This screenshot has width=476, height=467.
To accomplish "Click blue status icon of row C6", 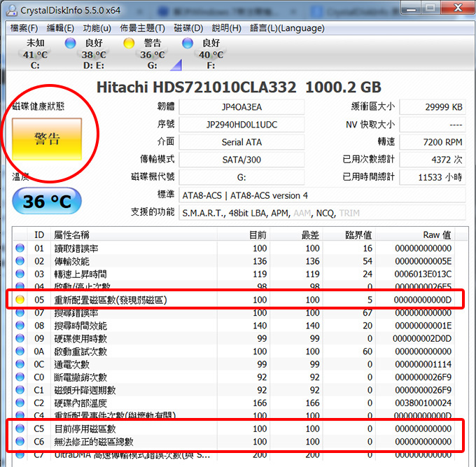I will [x=20, y=441].
